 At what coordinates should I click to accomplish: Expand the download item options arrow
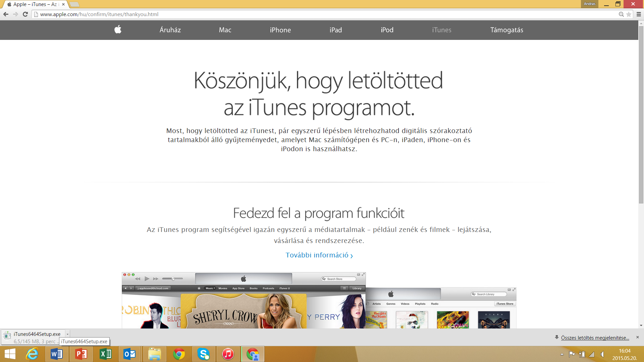67,334
